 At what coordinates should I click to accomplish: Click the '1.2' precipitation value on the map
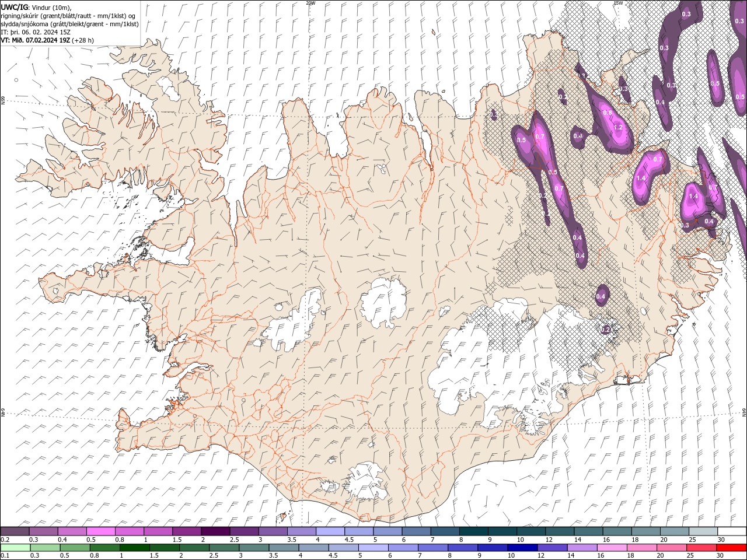pos(619,127)
